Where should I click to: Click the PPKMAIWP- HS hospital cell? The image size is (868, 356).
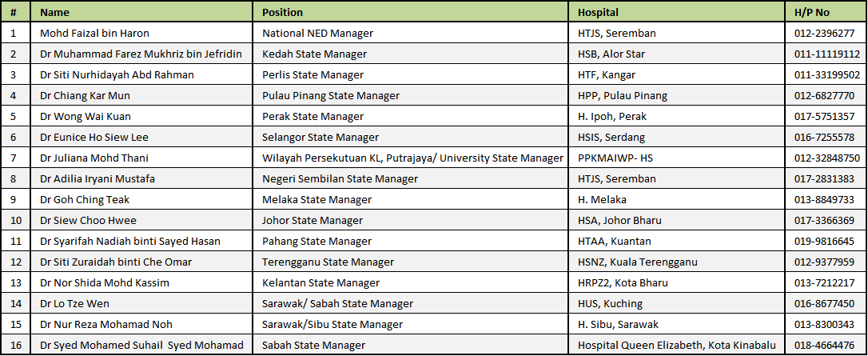[x=677, y=158]
